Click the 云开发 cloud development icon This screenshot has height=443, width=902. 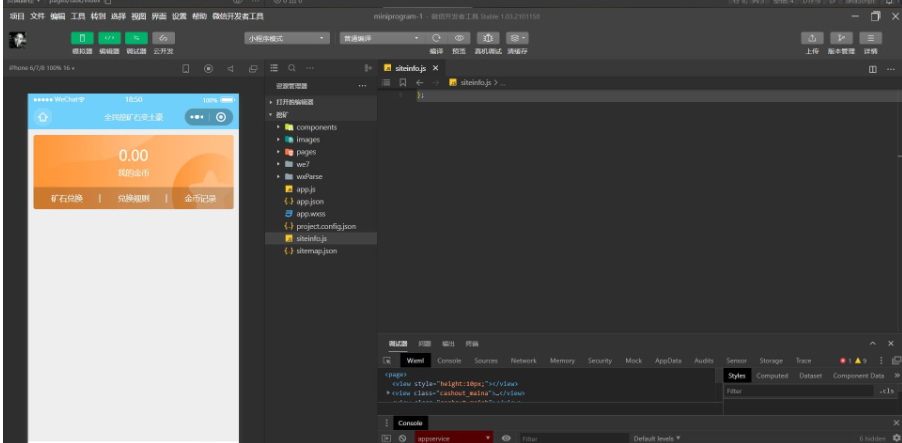point(161,38)
